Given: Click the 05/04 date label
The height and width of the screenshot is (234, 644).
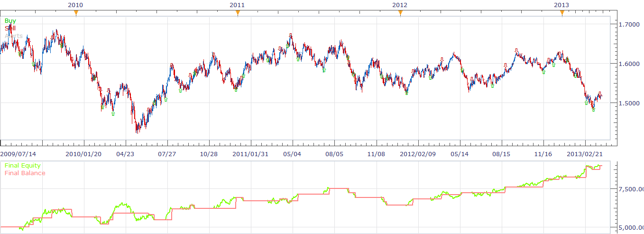Looking at the screenshot, I should 292,154.
